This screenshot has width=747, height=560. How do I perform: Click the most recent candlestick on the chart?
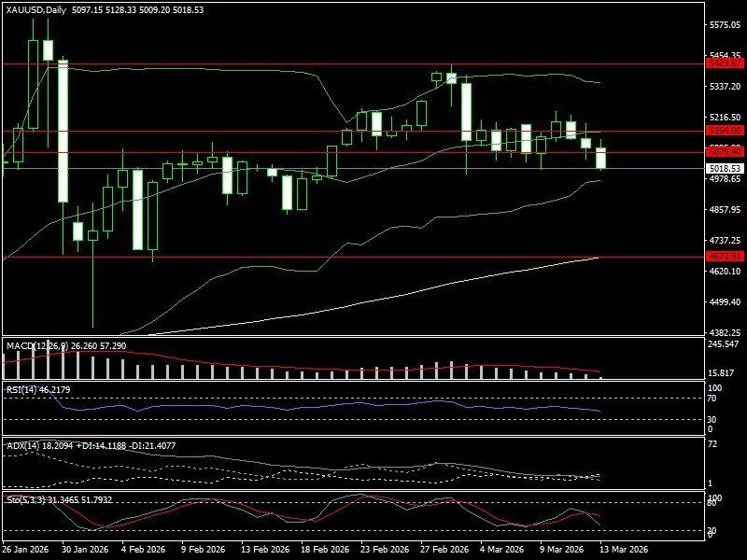point(600,158)
